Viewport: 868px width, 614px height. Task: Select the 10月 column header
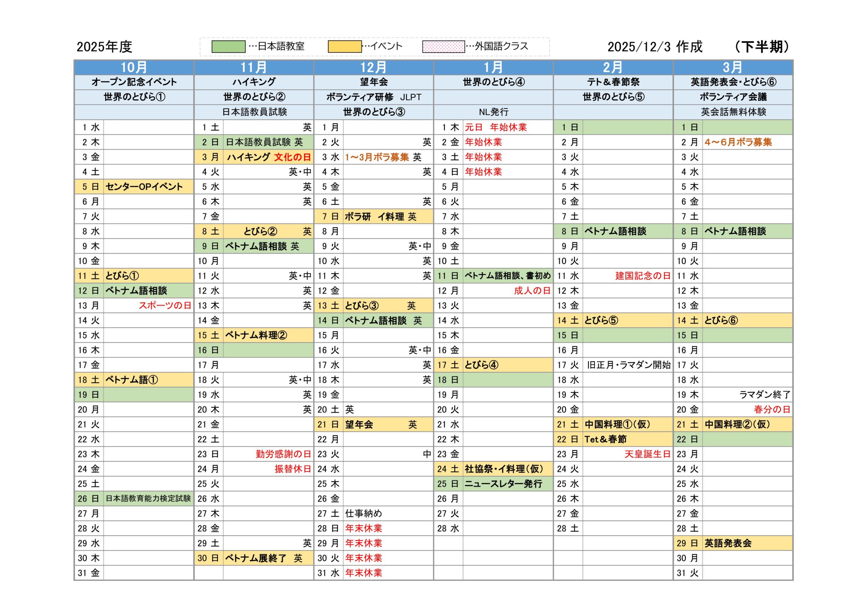tap(134, 68)
